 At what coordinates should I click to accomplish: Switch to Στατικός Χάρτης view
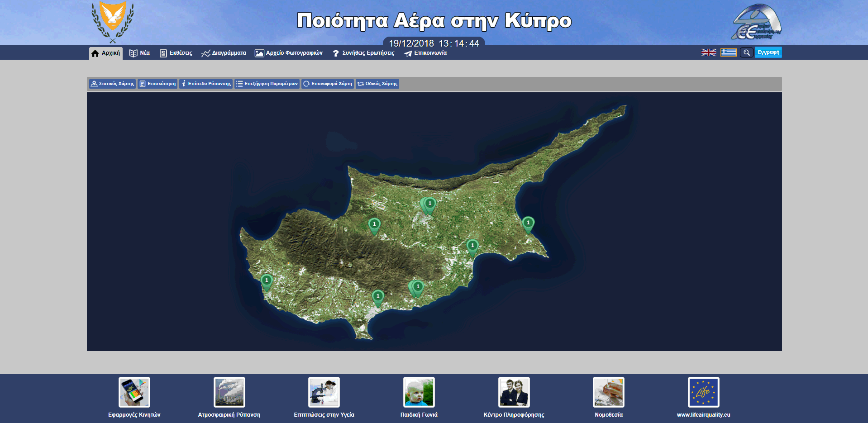112,84
